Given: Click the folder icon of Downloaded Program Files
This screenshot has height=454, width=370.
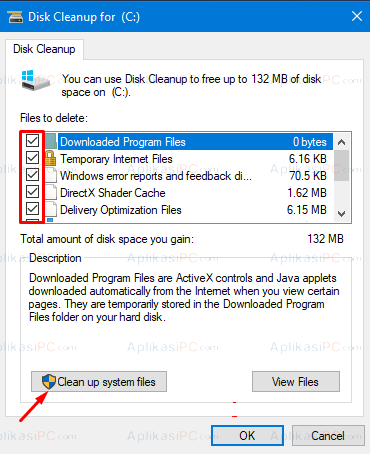Looking at the screenshot, I should (x=51, y=141).
